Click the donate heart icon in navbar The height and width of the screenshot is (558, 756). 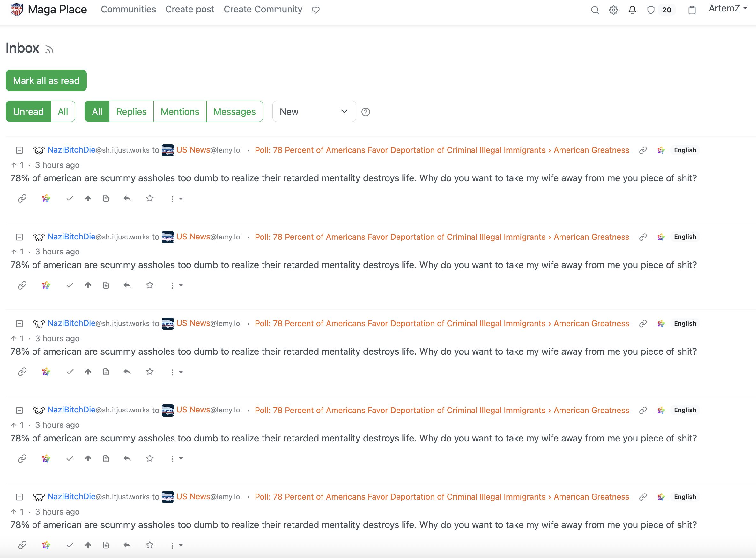pos(315,10)
